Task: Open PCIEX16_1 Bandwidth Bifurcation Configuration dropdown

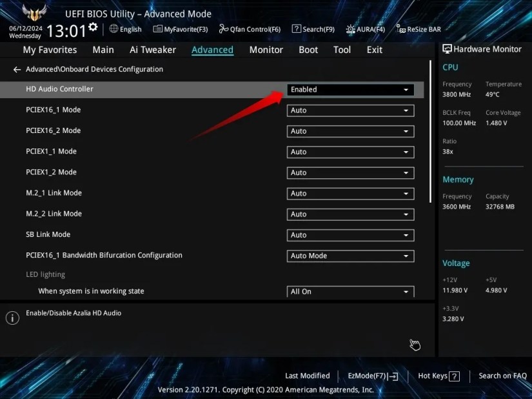Action: coord(351,256)
